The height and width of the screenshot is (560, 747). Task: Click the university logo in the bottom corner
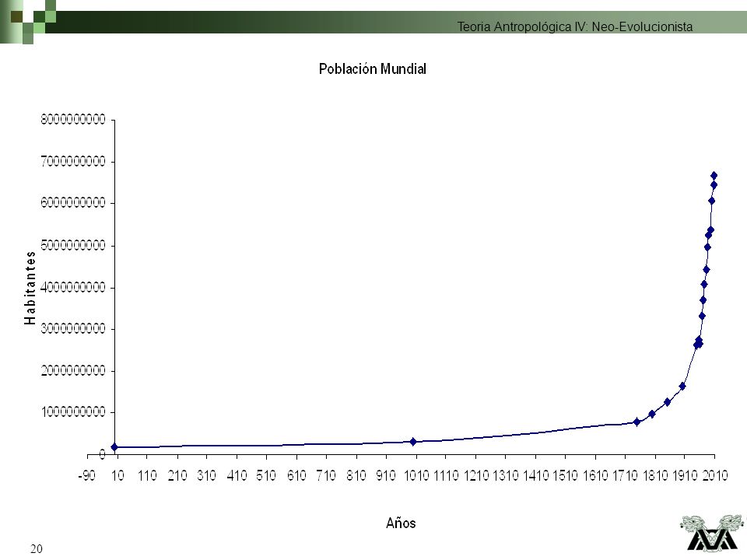[x=711, y=533]
